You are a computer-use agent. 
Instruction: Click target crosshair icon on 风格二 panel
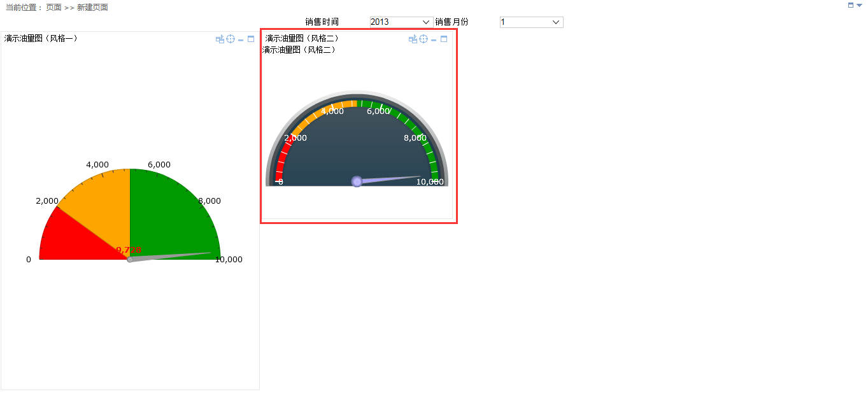(x=423, y=39)
